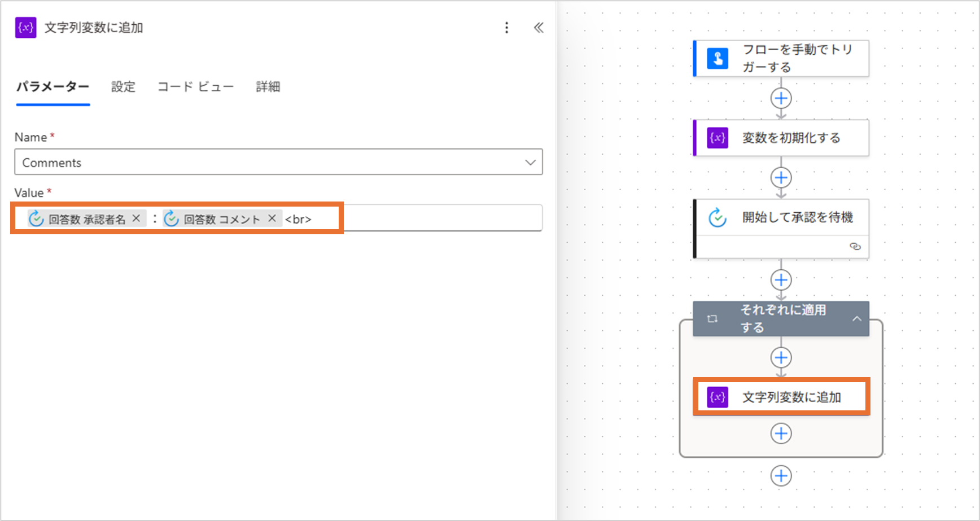
Task: Switch to the コード ビュー tab
Action: pos(195,87)
